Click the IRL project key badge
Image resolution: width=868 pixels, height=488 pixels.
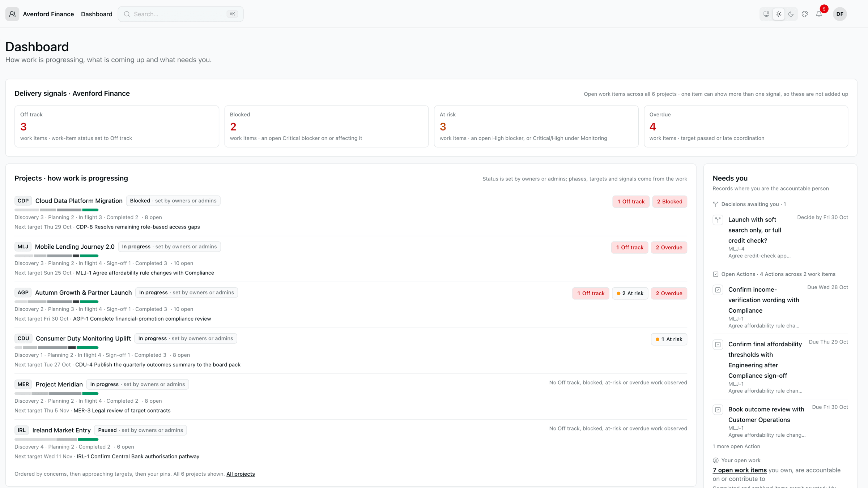[x=21, y=431]
